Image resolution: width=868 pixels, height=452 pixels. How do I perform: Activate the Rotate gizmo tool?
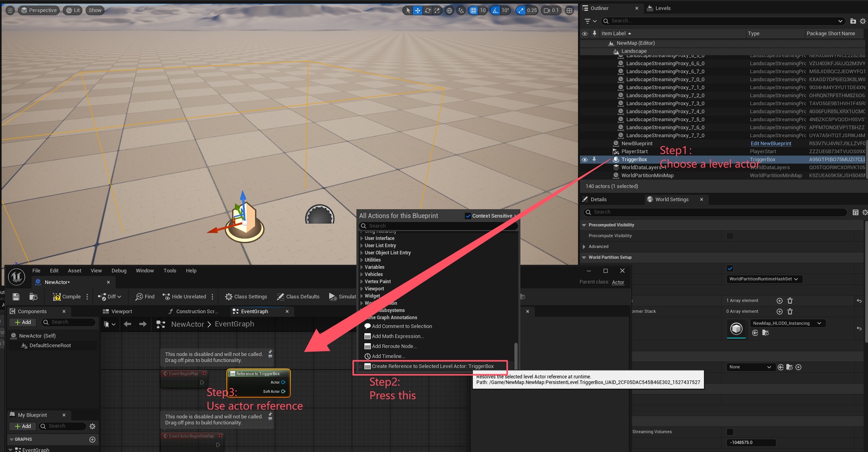coord(428,10)
